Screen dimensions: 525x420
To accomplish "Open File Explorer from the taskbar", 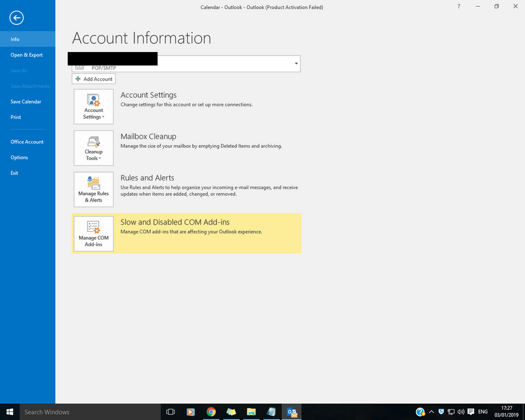I will click(x=251, y=412).
